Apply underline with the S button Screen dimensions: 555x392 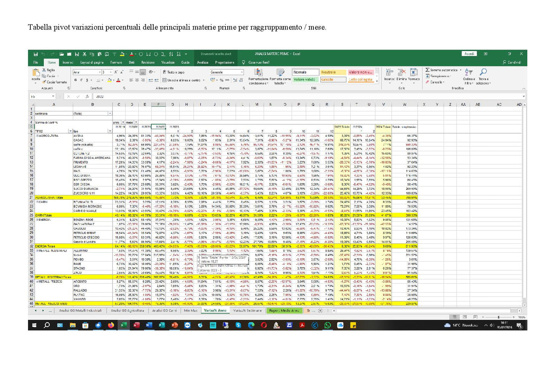point(87,80)
